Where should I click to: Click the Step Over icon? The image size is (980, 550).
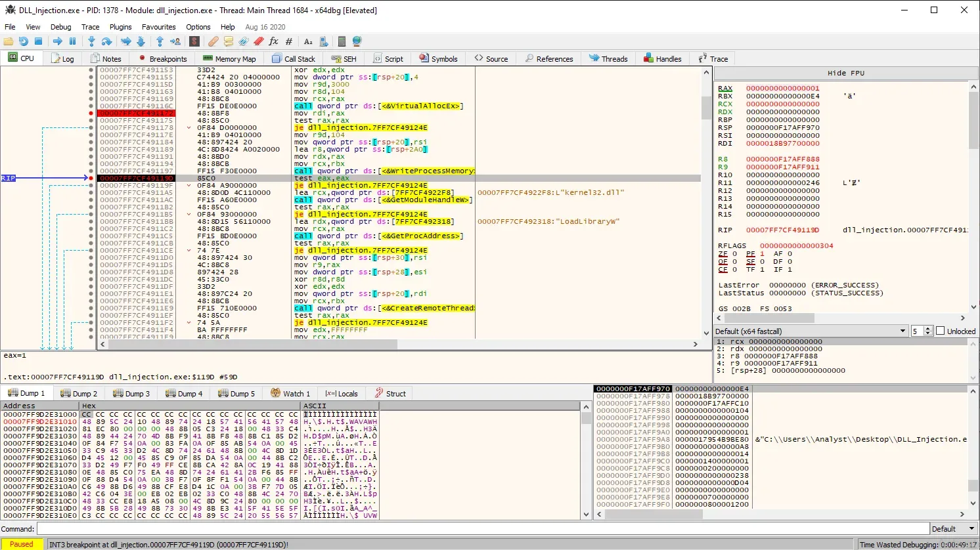106,41
